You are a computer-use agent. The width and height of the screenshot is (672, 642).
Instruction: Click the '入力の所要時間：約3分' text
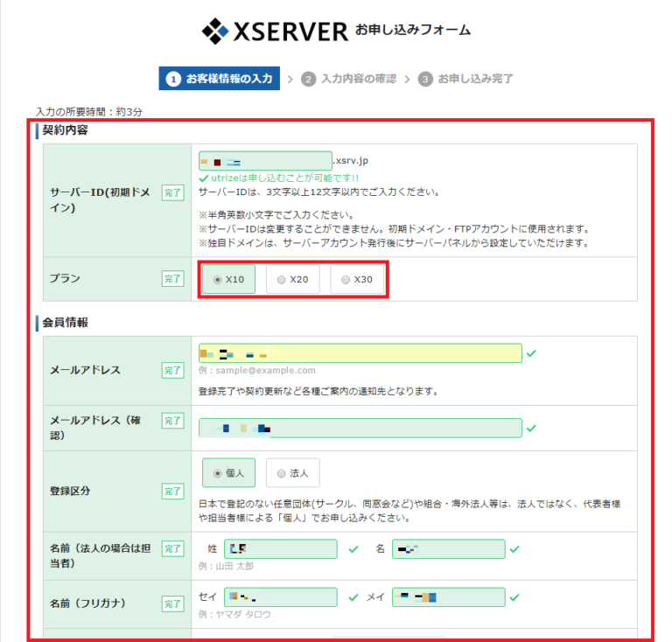coord(89,112)
